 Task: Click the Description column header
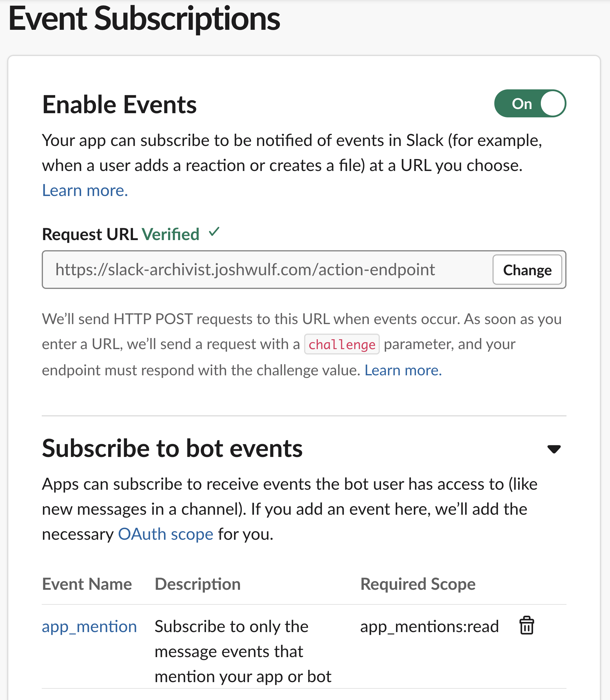click(197, 584)
